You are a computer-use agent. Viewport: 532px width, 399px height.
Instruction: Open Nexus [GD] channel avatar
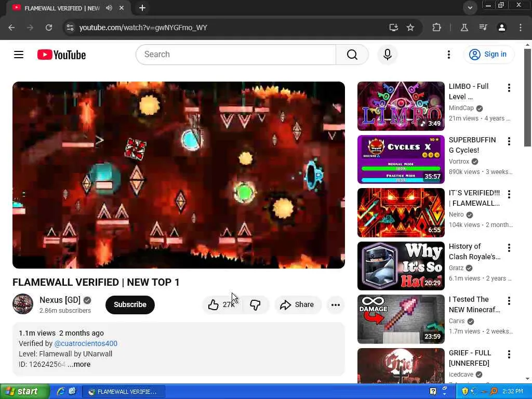(x=23, y=304)
